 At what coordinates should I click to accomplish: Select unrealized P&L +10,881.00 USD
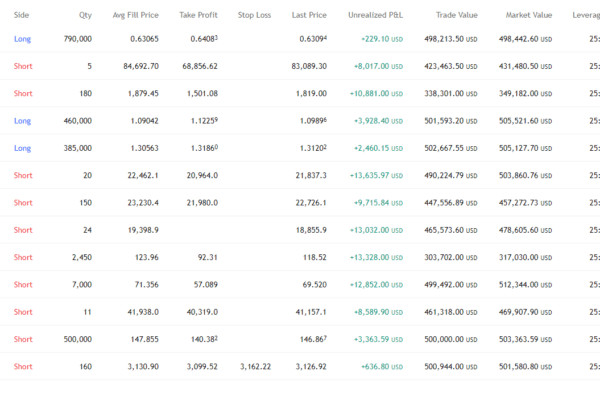point(377,93)
